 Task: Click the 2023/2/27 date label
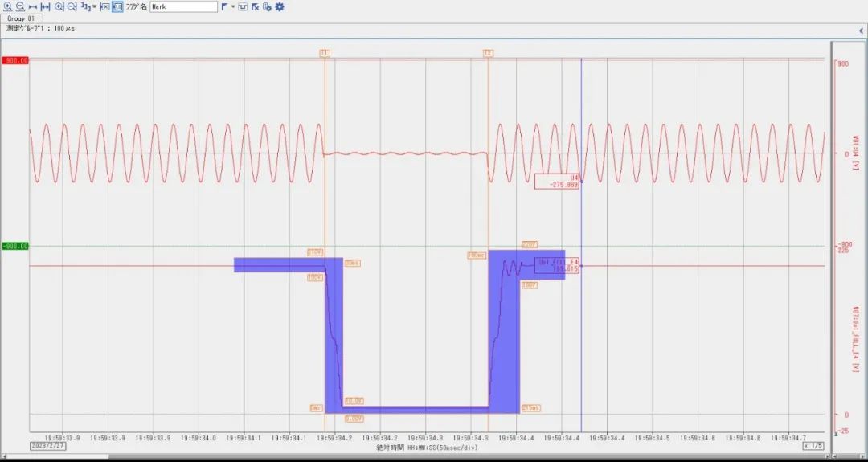47,445
